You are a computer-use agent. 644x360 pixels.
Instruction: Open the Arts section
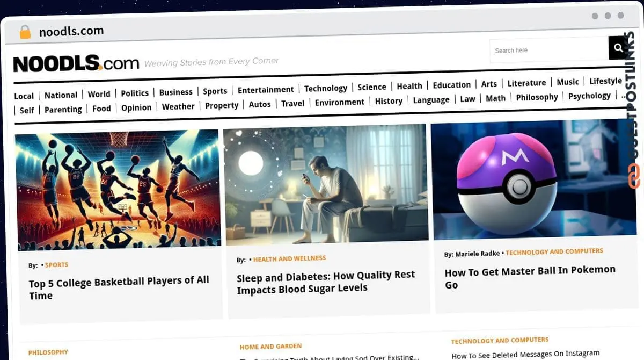[488, 84]
